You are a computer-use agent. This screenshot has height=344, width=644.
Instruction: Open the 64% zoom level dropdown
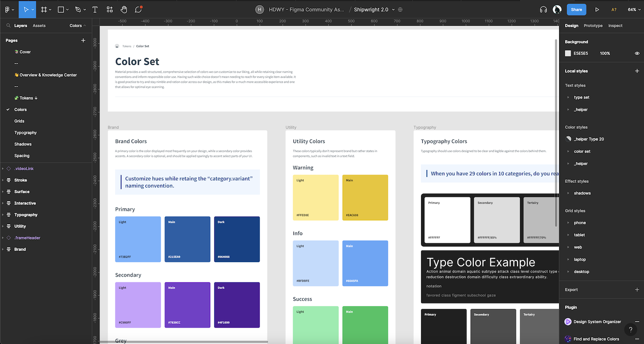click(633, 9)
